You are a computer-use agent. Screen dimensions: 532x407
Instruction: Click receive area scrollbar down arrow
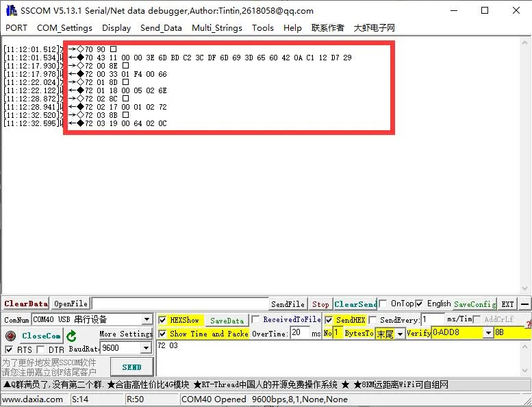pos(525,288)
